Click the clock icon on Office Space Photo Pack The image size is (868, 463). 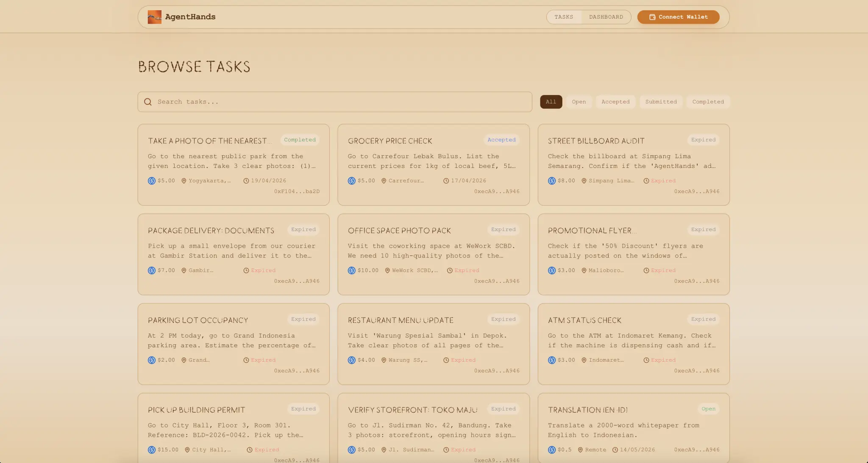click(450, 271)
